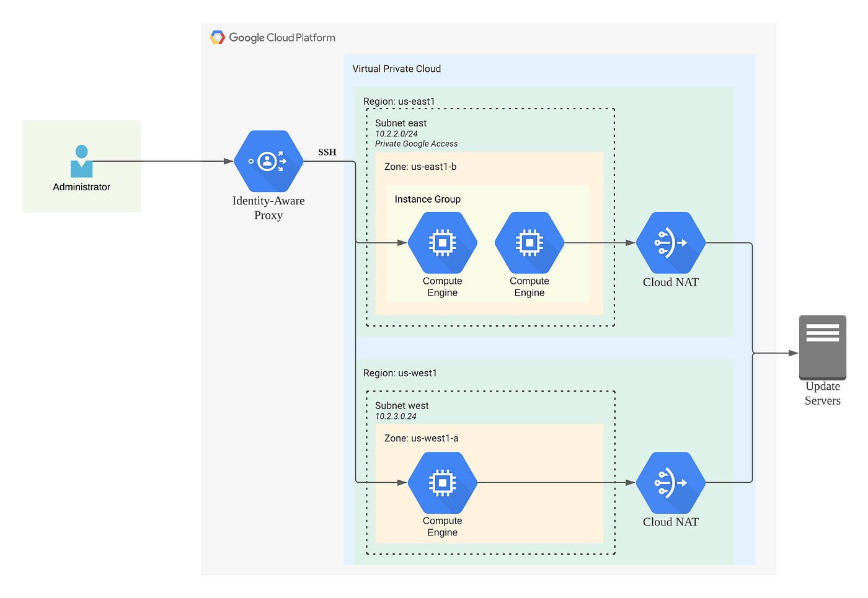Click the Private Google Access text
The height and width of the screenshot is (598, 868).
(416, 143)
